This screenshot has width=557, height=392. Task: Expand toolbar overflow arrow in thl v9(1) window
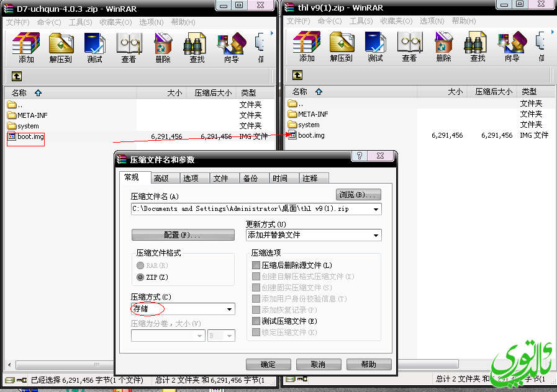(x=553, y=32)
